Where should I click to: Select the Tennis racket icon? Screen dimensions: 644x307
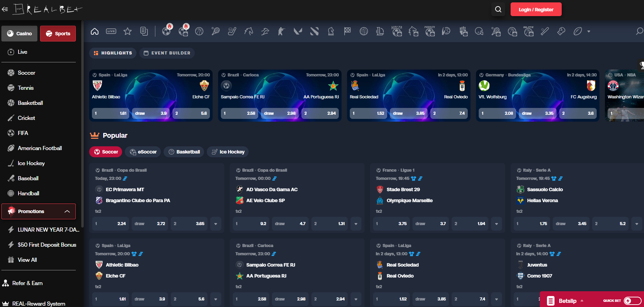pyautogui.click(x=216, y=32)
